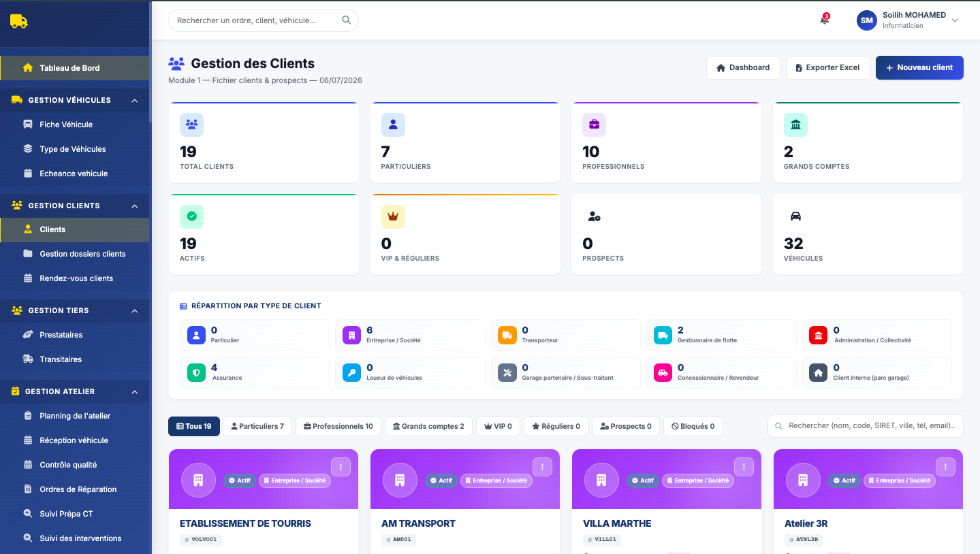980x554 pixels.
Task: Click the Client interne house icon
Action: [819, 372]
